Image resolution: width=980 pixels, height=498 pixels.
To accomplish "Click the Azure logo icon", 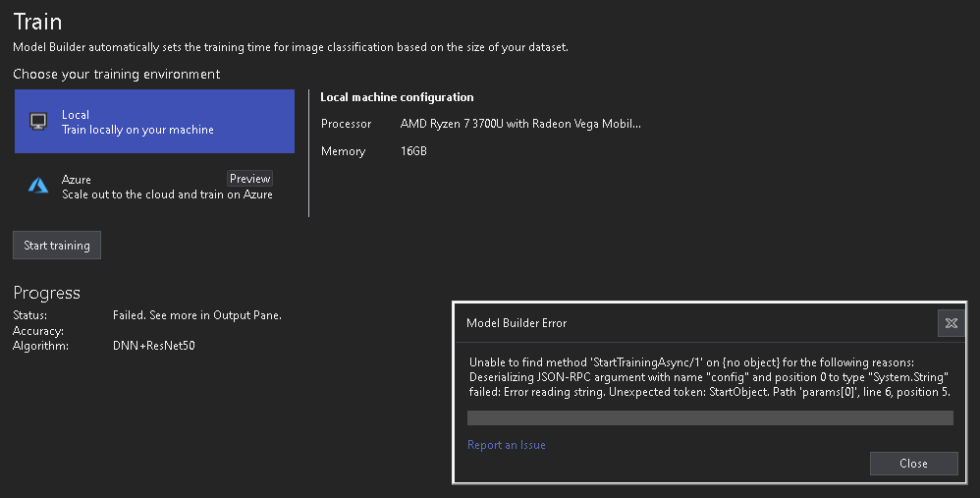I will click(38, 186).
